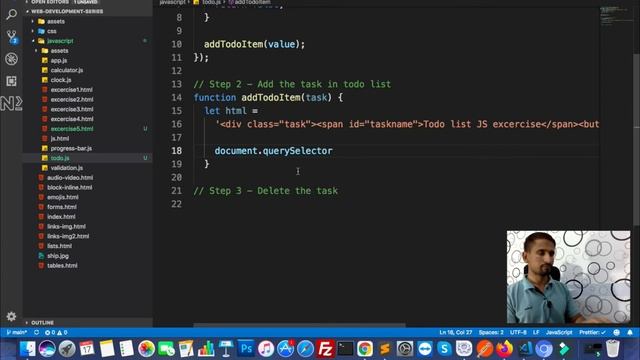Open the Search view in the activity bar

pyautogui.click(x=11, y=14)
